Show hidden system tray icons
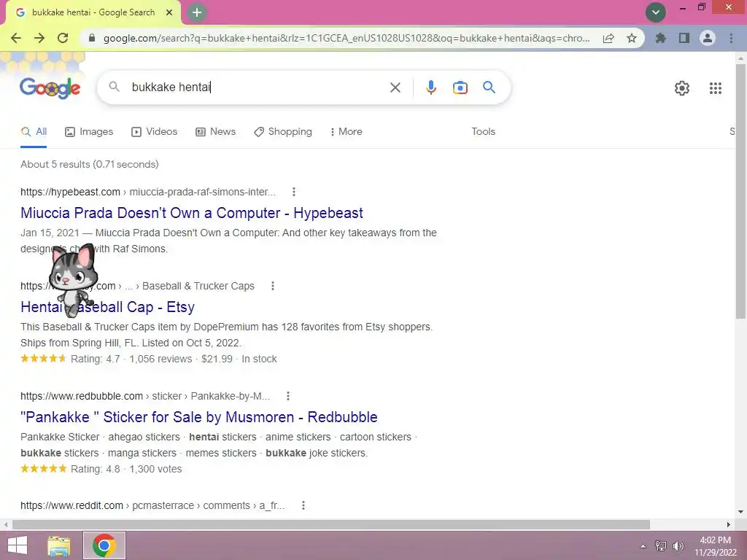The width and height of the screenshot is (747, 560). (643, 546)
